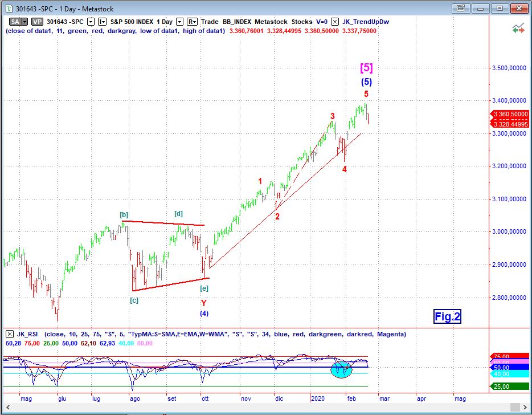
Task: Open the R dropdown menu
Action: click(192, 22)
